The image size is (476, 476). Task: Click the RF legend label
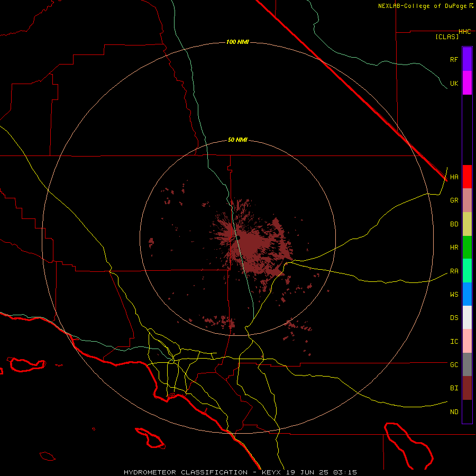pos(454,59)
